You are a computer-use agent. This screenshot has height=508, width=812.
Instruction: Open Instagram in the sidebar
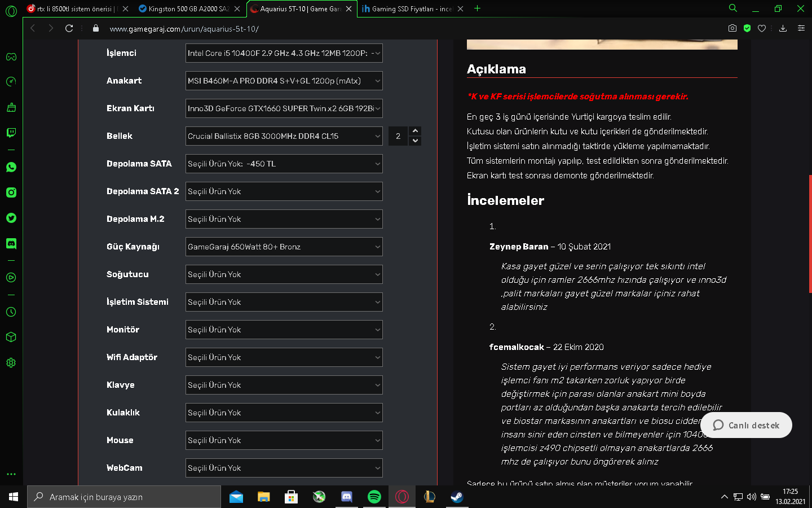[11, 192]
